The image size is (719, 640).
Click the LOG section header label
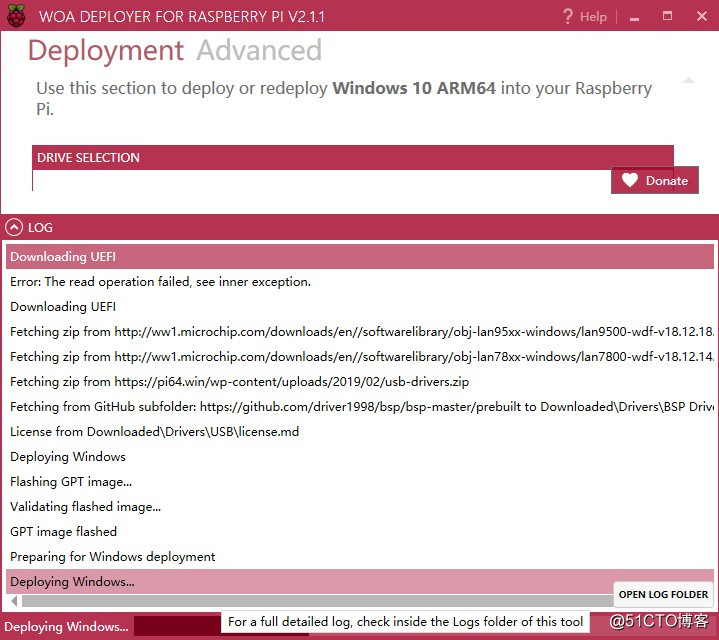[40, 227]
